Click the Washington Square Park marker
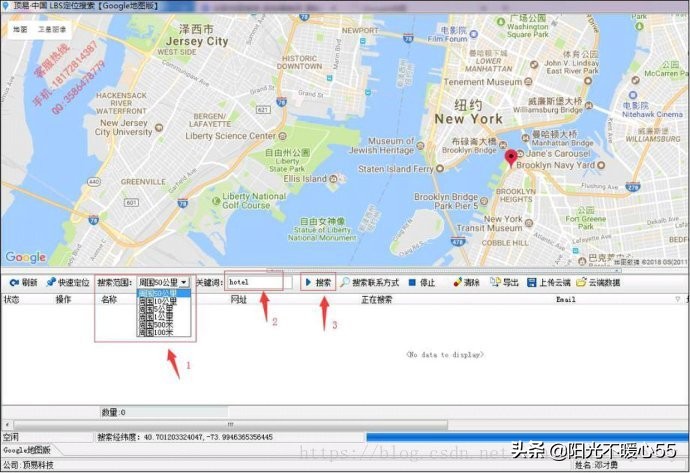The height and width of the screenshot is (473, 690). 500,22
